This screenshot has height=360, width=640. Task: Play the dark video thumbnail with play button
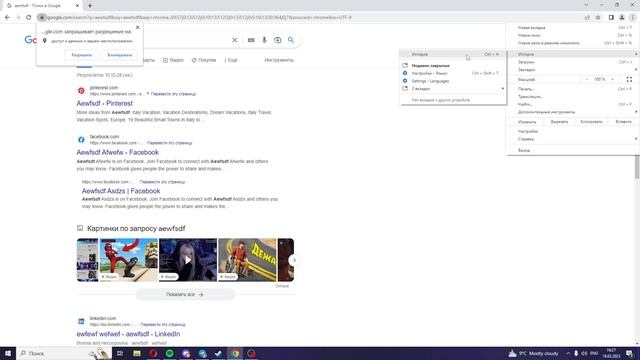point(188,260)
